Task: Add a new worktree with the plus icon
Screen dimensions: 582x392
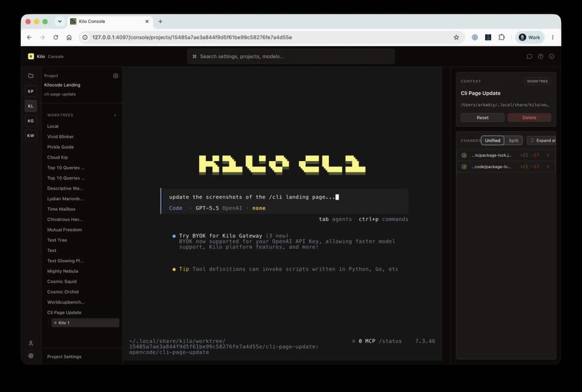Action: pyautogui.click(x=115, y=115)
